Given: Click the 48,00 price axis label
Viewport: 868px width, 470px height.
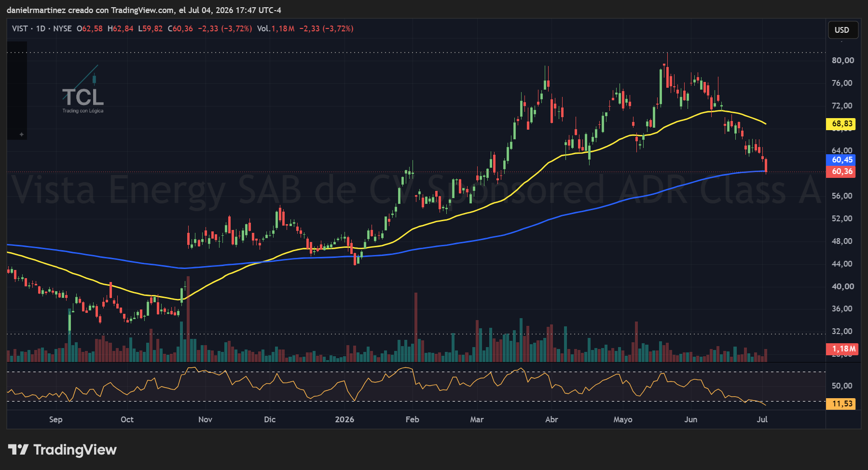Looking at the screenshot, I should tap(842, 241).
